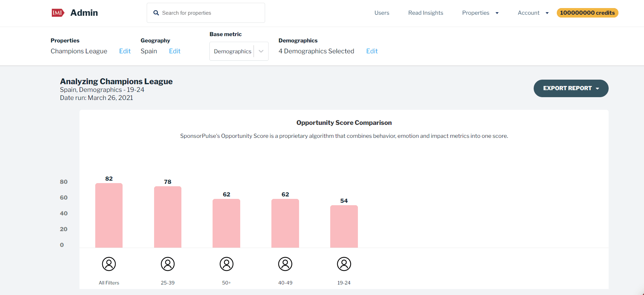Edit the Spain geography selection
Image resolution: width=644 pixels, height=295 pixels.
[x=175, y=51]
